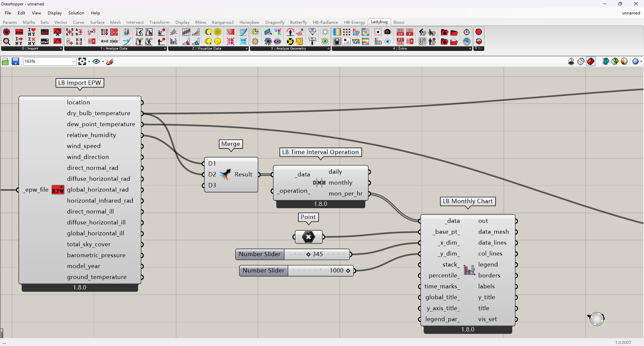Expand the eye preview options arrow
Image resolution: width=644 pixels, height=346 pixels.
point(103,61)
